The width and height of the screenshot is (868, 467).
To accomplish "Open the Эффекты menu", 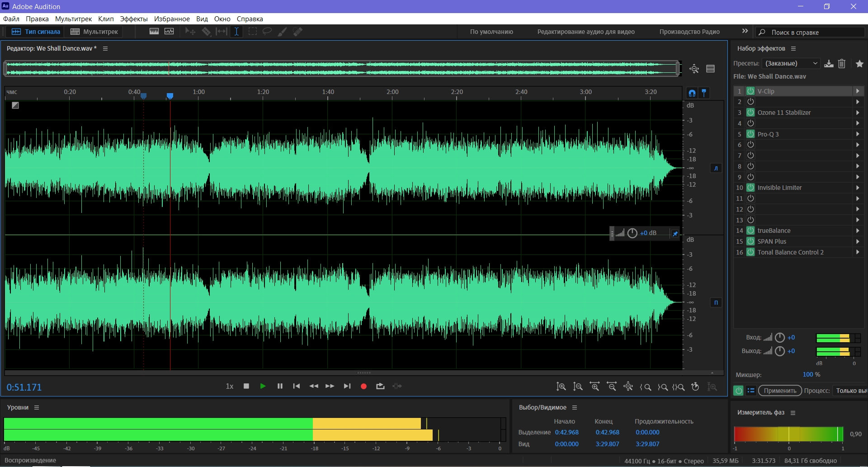I will tap(134, 19).
